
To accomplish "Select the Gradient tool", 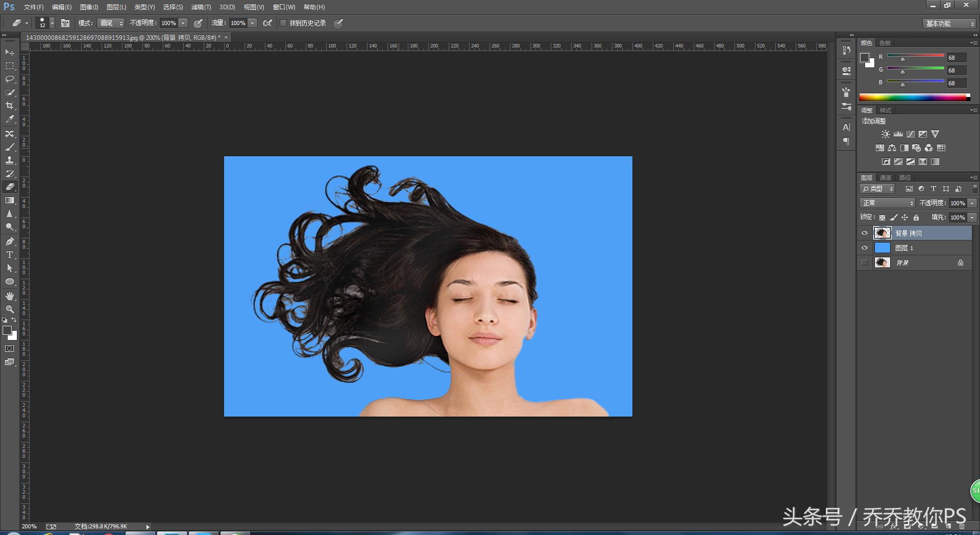I will tap(9, 201).
